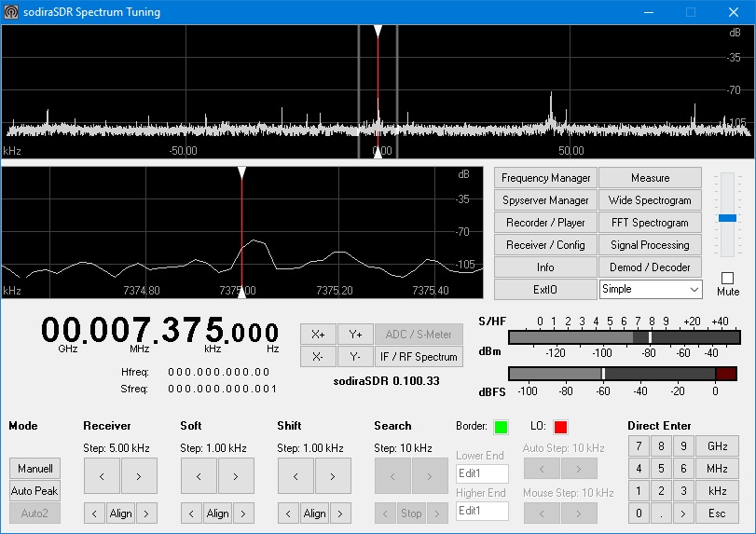
Task: Step Receiver frequency left with large arrow
Action: tap(102, 476)
